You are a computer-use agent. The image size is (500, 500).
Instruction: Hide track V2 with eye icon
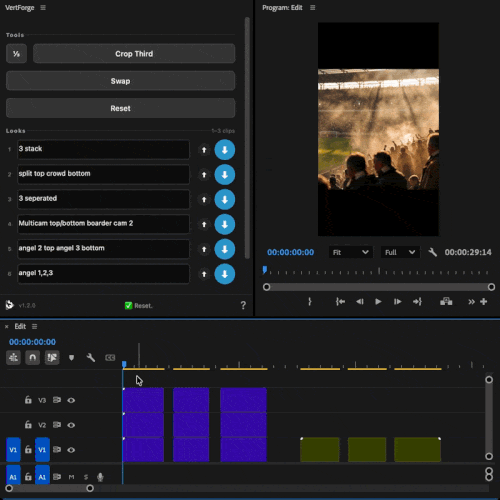click(x=71, y=425)
